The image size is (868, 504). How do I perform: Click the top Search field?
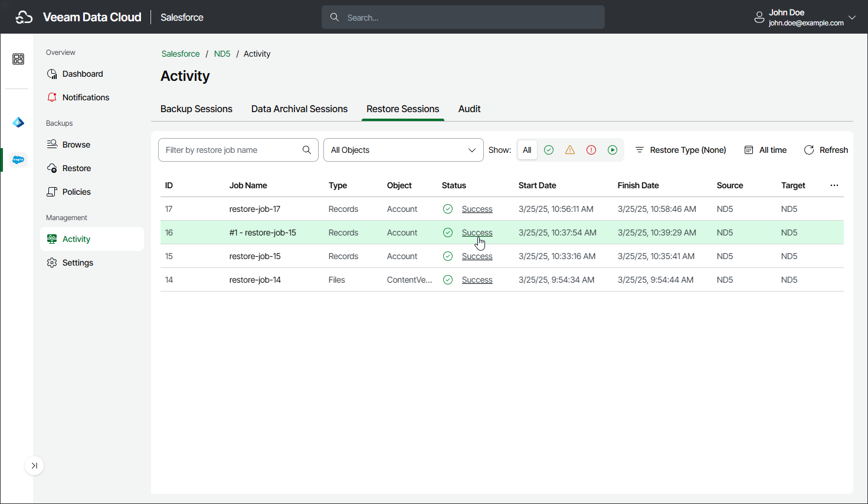pos(463,17)
